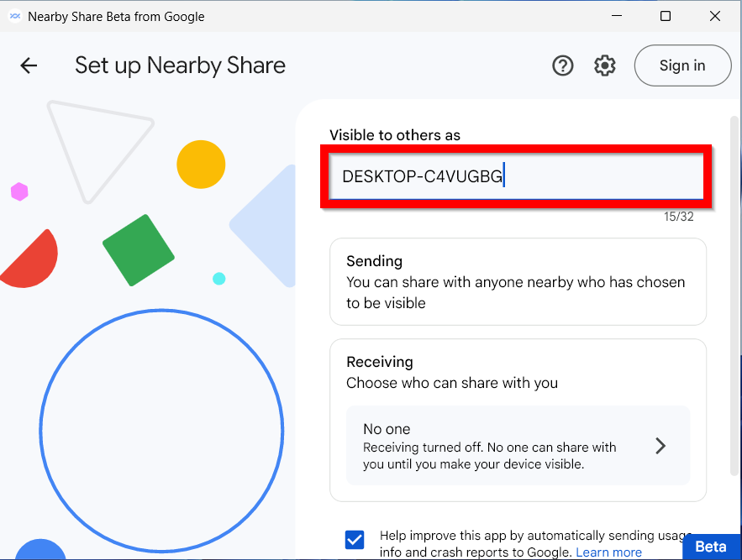
Task: Click the pink hexagon illustration
Action: point(19,192)
